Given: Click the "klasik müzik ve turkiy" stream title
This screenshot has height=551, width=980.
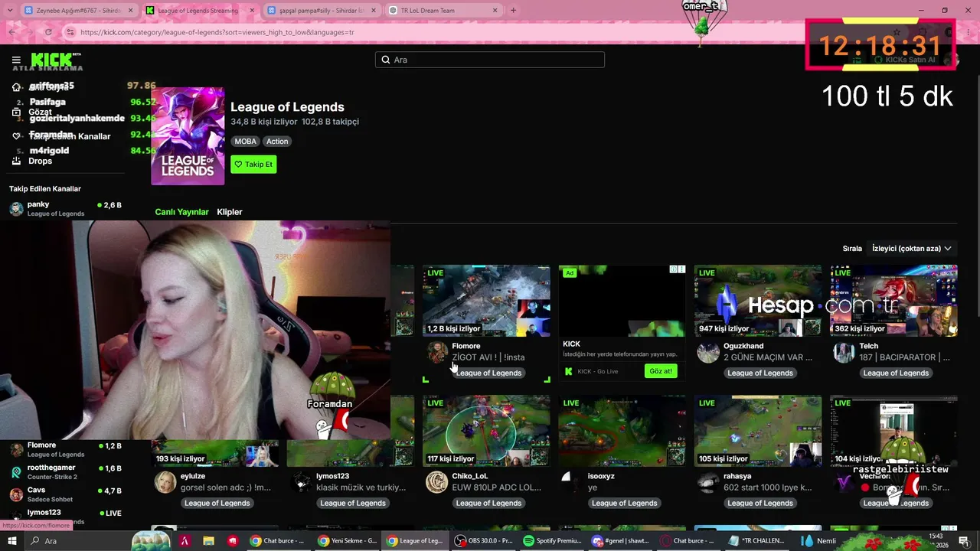Looking at the screenshot, I should [361, 487].
